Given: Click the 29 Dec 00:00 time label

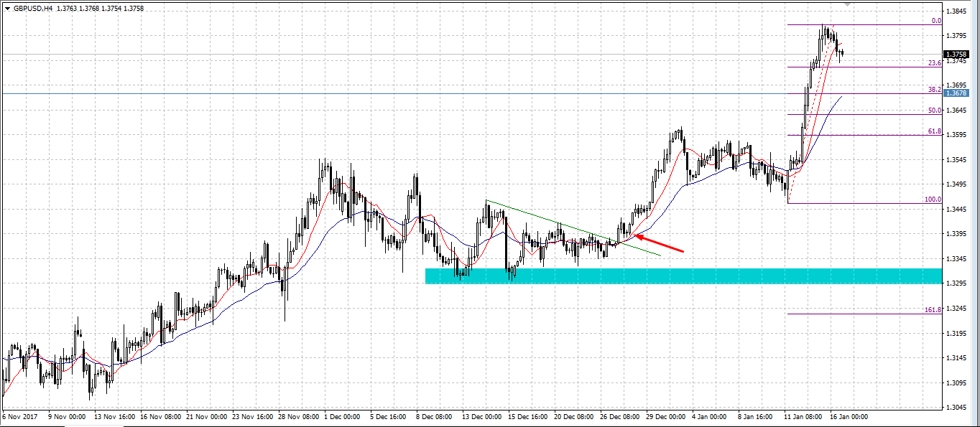Looking at the screenshot, I should [666, 416].
